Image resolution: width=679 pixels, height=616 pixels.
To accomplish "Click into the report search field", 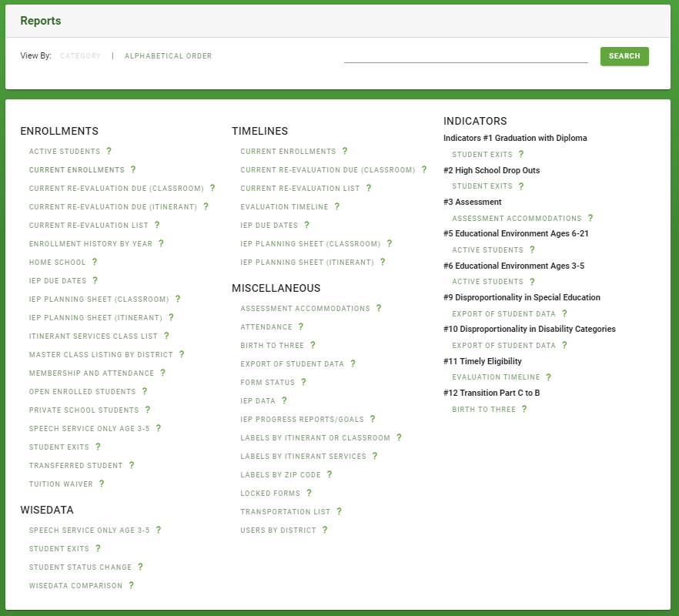I will [x=466, y=56].
